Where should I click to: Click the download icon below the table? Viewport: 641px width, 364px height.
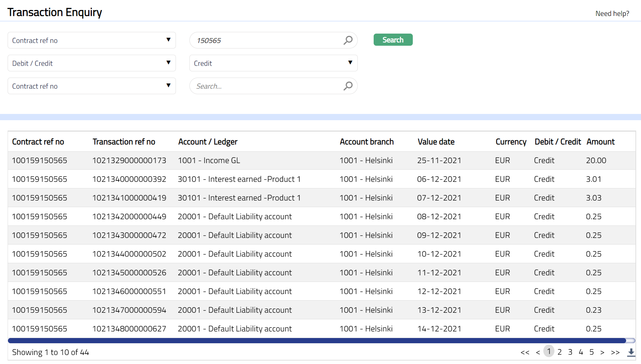pyautogui.click(x=631, y=352)
